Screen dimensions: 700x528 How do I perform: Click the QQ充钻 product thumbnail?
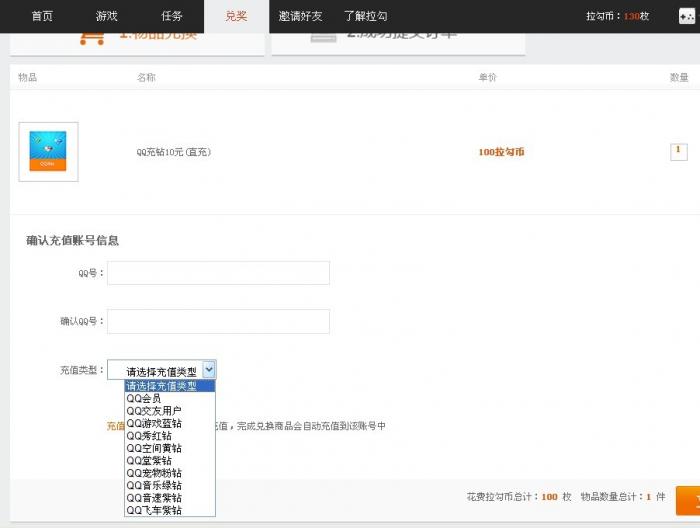(x=48, y=152)
